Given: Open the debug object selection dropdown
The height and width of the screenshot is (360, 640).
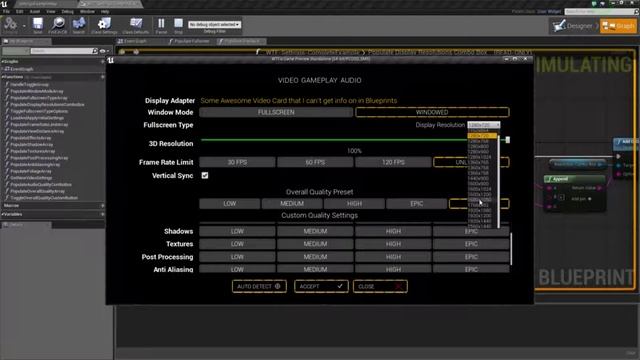Looking at the screenshot, I should [x=215, y=24].
